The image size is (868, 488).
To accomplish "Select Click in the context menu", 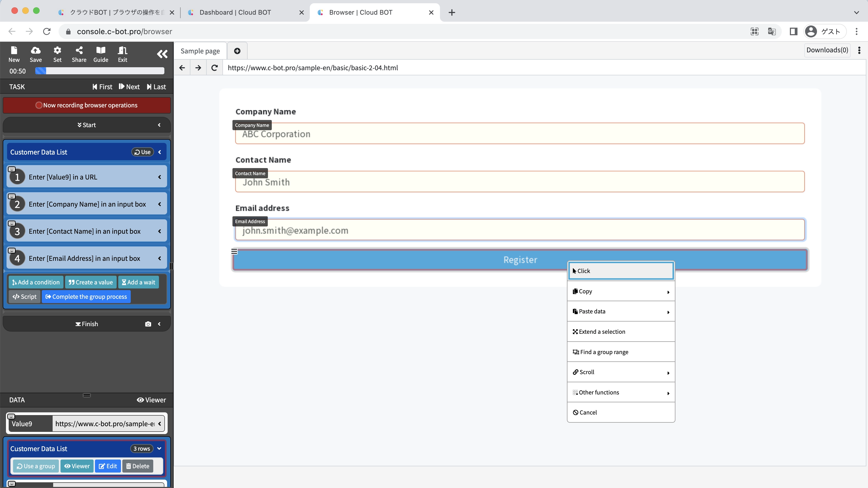I will 621,271.
